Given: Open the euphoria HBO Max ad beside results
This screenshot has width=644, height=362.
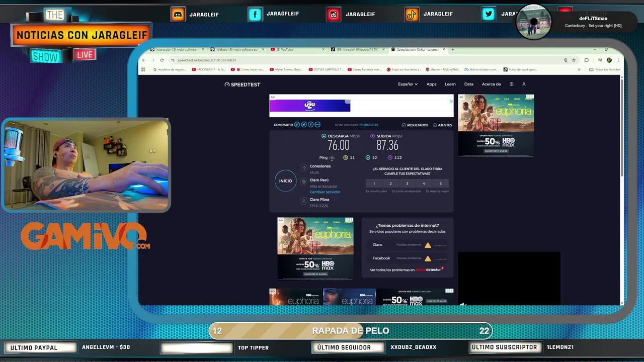Looking at the screenshot, I should pyautogui.click(x=496, y=126).
